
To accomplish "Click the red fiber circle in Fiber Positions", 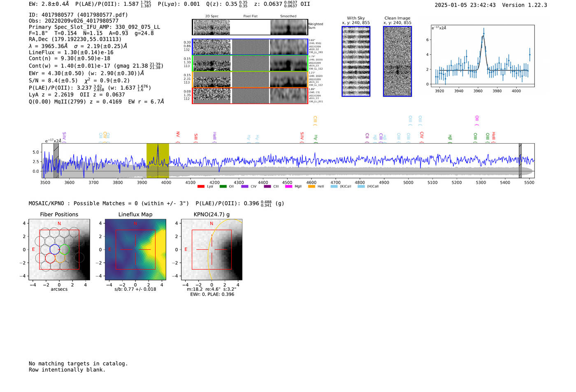I will tap(50, 258).
